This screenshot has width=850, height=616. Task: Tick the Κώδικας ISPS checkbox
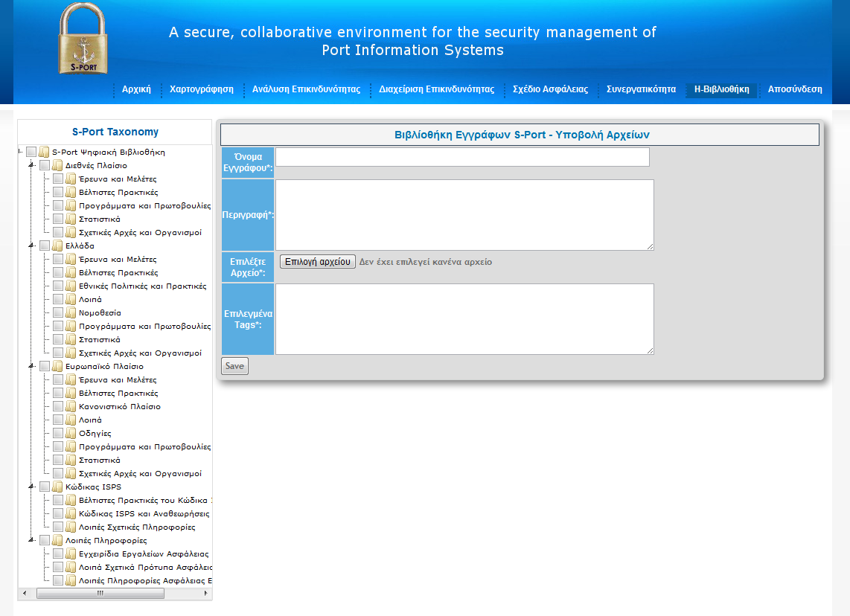coord(45,487)
